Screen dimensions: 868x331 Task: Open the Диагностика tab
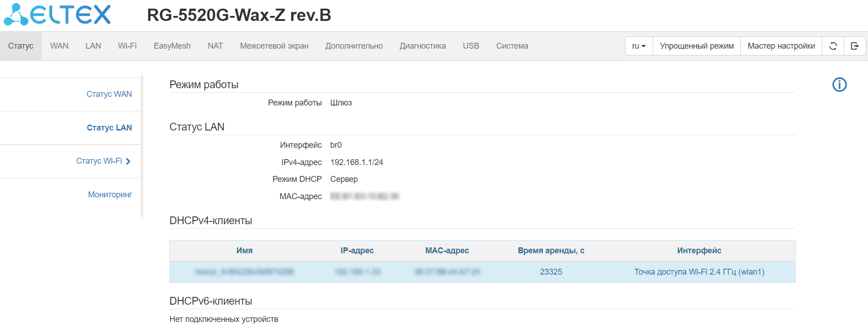coord(422,46)
